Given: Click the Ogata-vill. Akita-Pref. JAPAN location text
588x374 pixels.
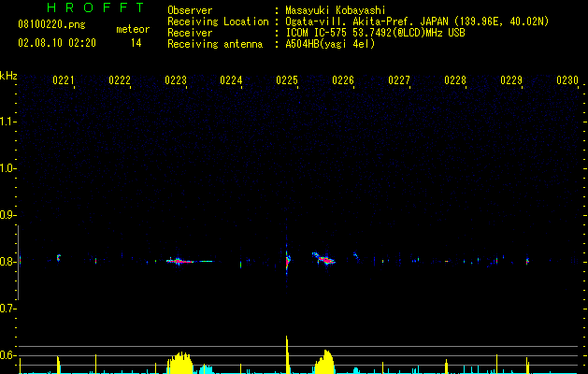Looking at the screenshot, I should [x=417, y=22].
